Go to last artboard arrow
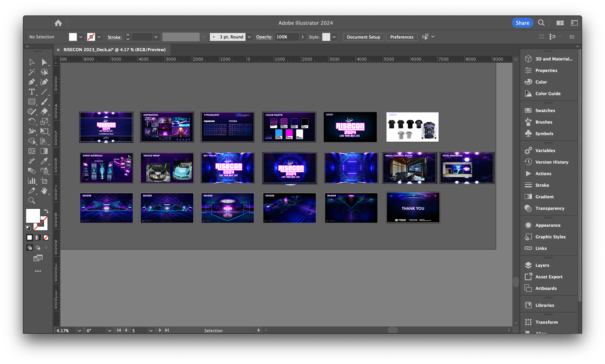 (167, 330)
